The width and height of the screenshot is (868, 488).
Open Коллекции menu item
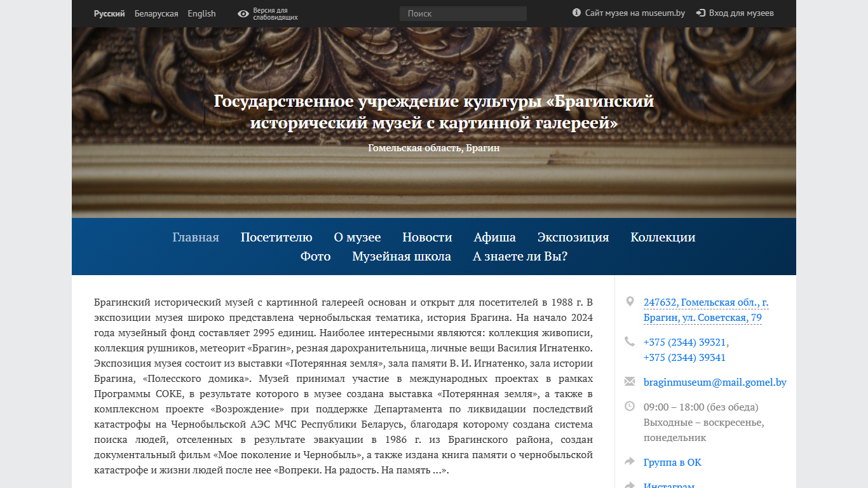[x=663, y=237]
